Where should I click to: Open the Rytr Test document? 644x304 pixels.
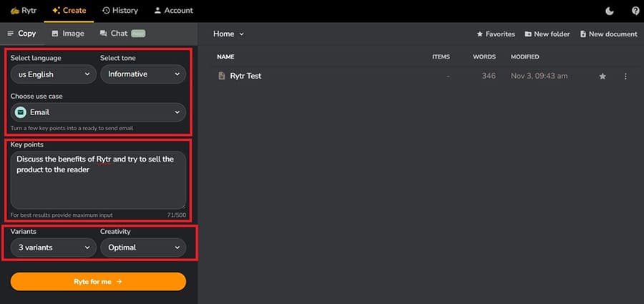(245, 76)
